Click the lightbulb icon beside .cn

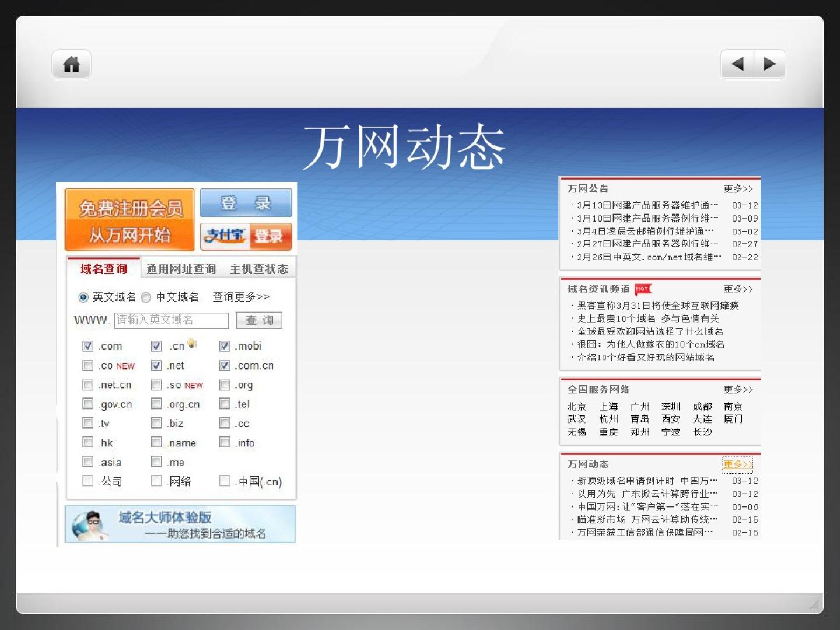pos(192,344)
